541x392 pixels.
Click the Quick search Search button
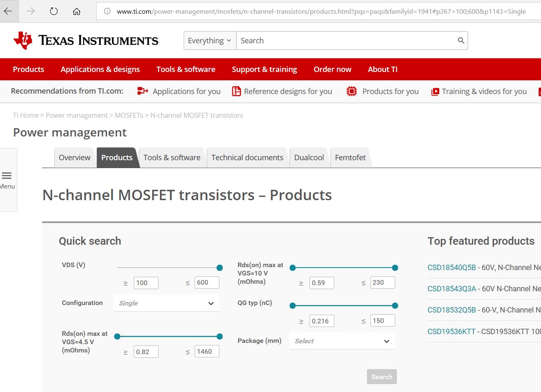pos(382,377)
